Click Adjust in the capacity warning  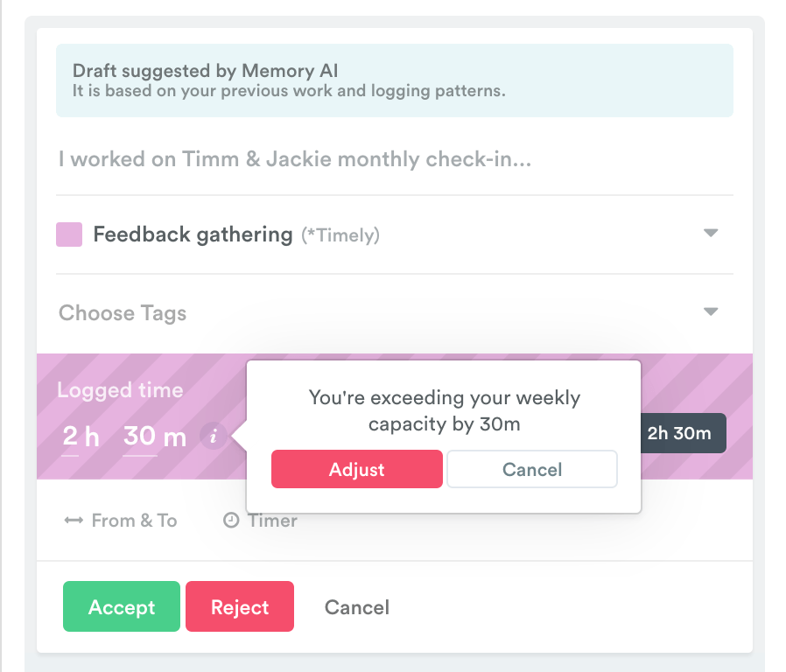point(357,469)
